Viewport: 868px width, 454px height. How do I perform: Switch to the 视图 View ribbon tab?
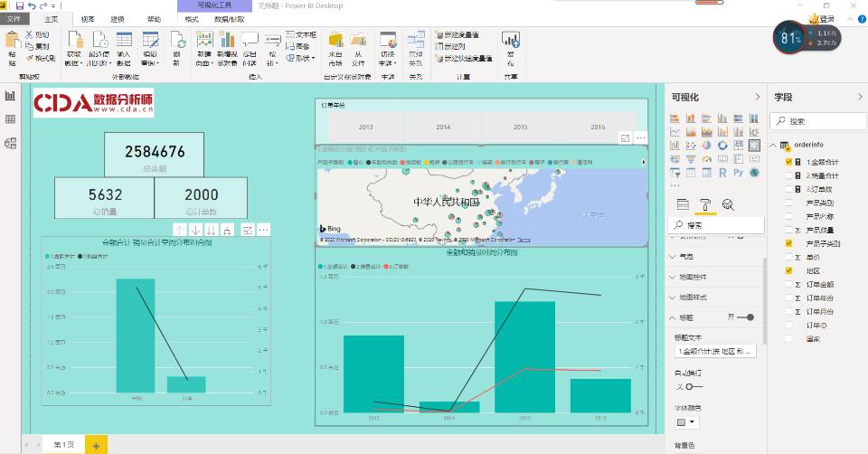pos(88,19)
